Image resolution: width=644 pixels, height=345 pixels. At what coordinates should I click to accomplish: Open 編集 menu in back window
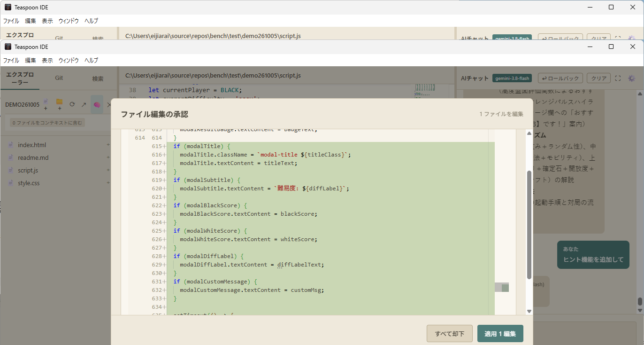click(x=31, y=21)
